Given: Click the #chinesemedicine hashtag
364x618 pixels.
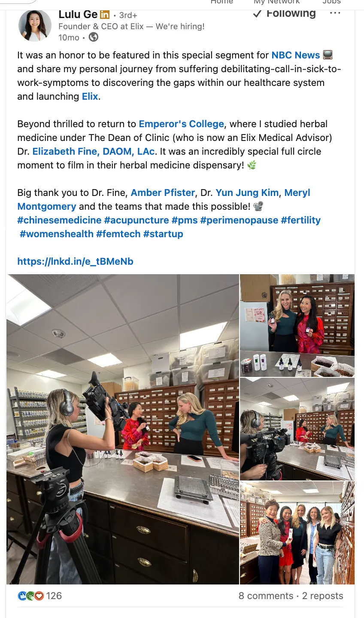Looking at the screenshot, I should [60, 220].
